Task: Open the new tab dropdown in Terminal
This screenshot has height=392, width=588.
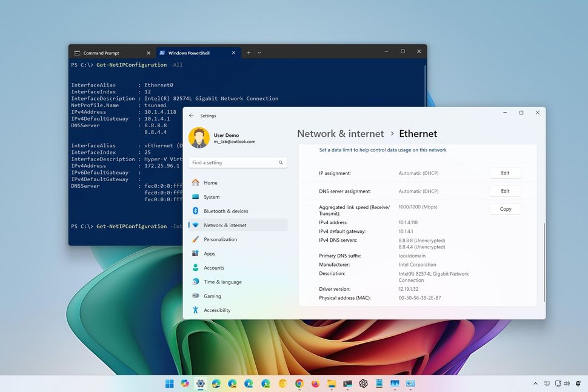Action: 259,53
